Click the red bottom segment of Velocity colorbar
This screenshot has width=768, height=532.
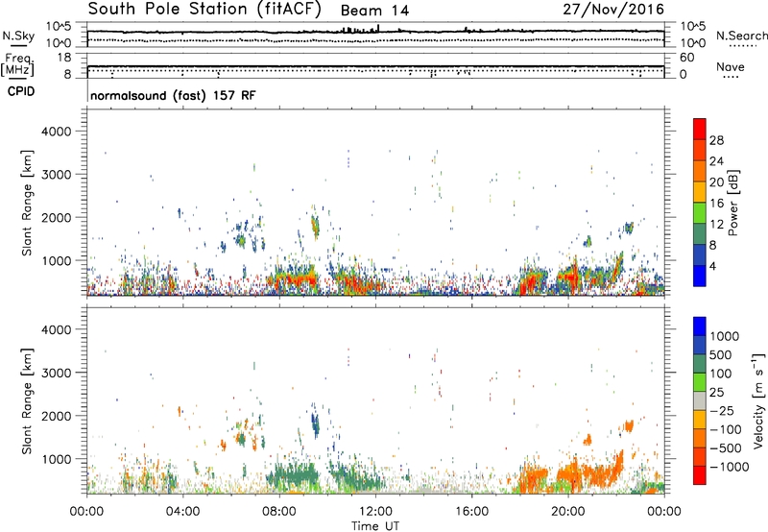(x=700, y=475)
